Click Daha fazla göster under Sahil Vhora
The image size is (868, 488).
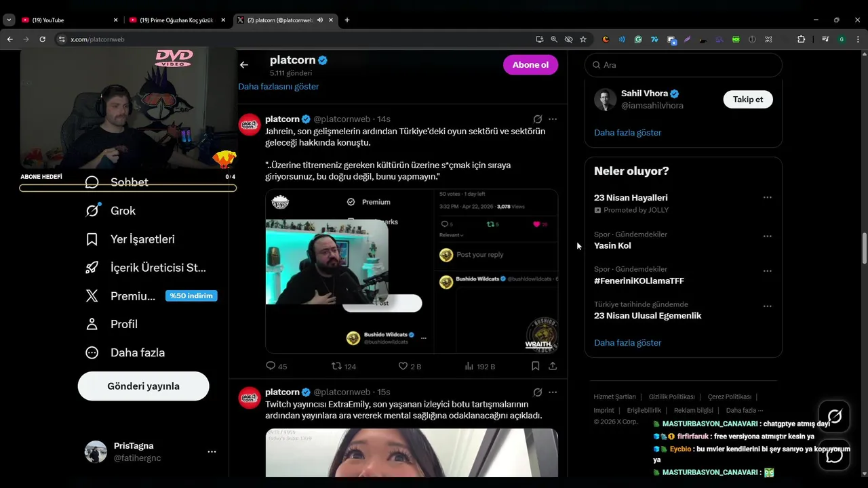click(x=627, y=133)
